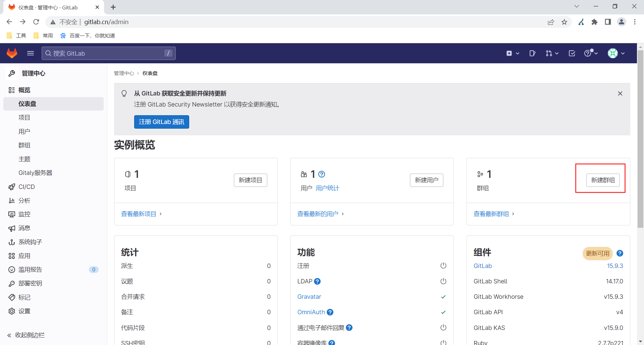The height and width of the screenshot is (345, 644).
Task: Expand the 概览 sidebar section
Action: (54, 90)
